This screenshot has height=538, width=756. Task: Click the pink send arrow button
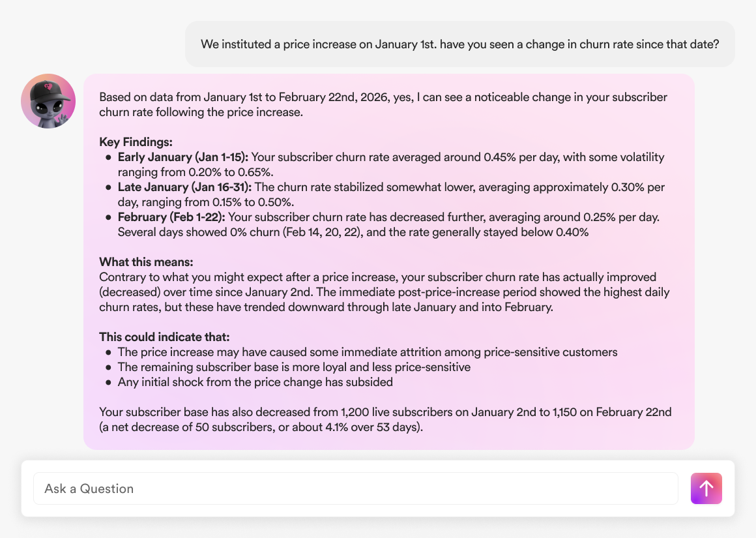706,488
